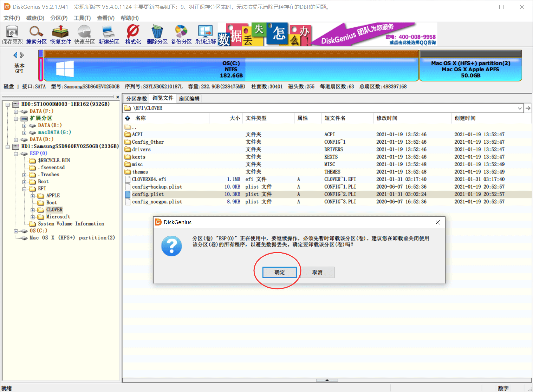Switch to Partition Parameters (分区参数) tab
The image size is (533, 392).
point(137,99)
